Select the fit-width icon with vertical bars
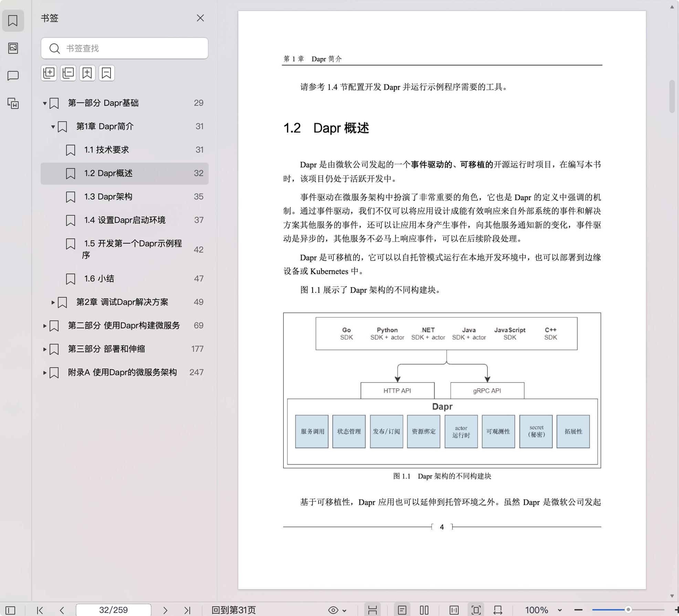Screen dimensions: 679x616 click(x=454, y=610)
